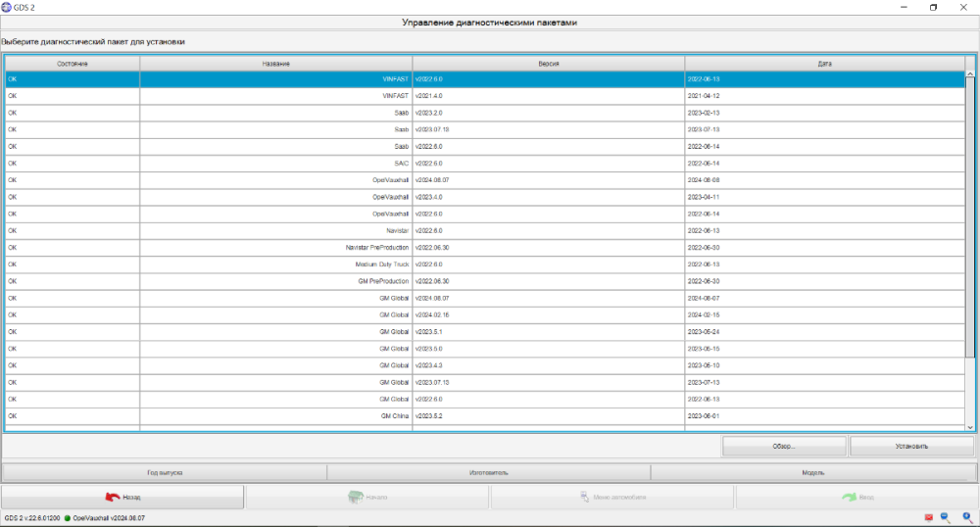Click the Установить install button

[x=911, y=447]
